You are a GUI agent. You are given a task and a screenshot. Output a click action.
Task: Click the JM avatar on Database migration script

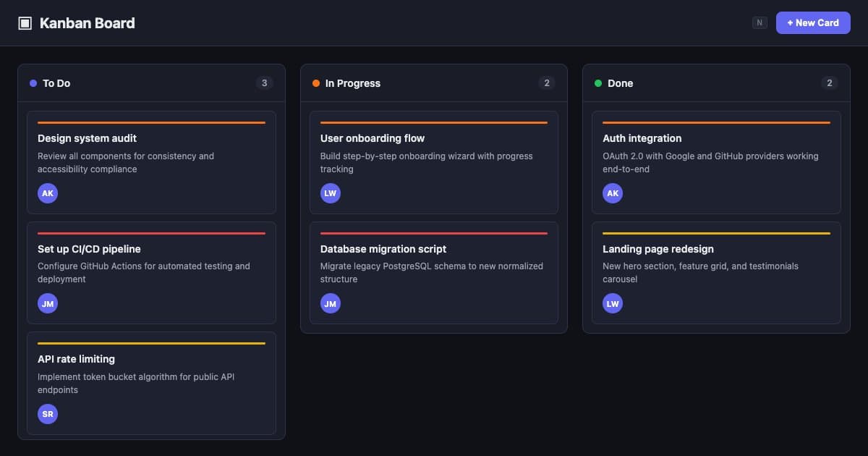pos(331,303)
